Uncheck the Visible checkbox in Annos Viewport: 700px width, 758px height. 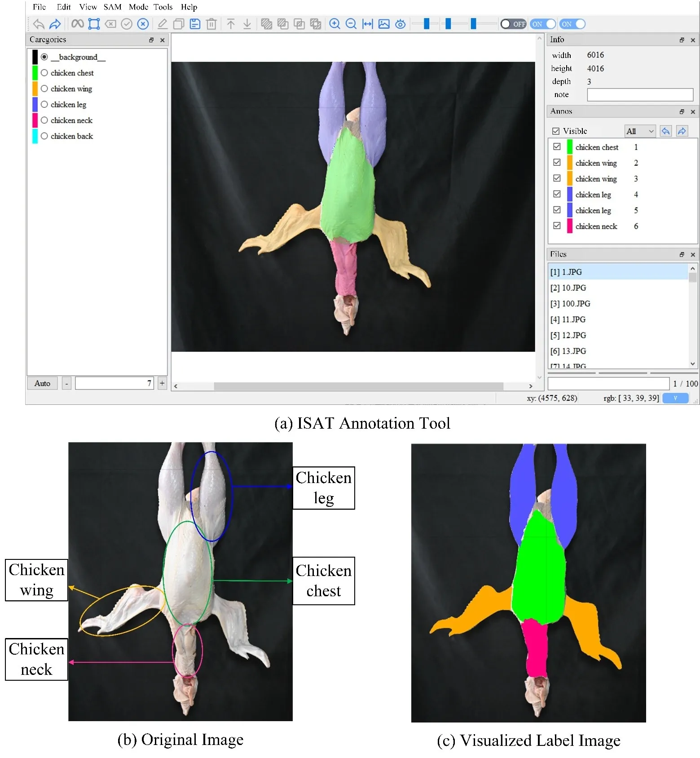coord(556,131)
